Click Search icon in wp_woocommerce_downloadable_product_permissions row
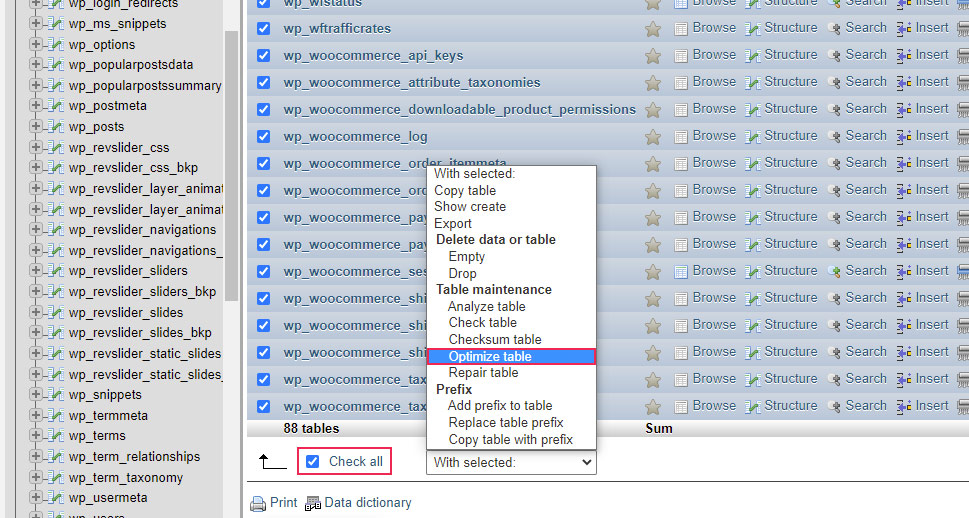The width and height of the screenshot is (969, 518). (x=834, y=110)
